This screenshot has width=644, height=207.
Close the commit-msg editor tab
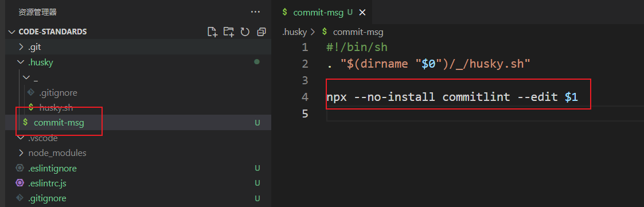pyautogui.click(x=362, y=13)
